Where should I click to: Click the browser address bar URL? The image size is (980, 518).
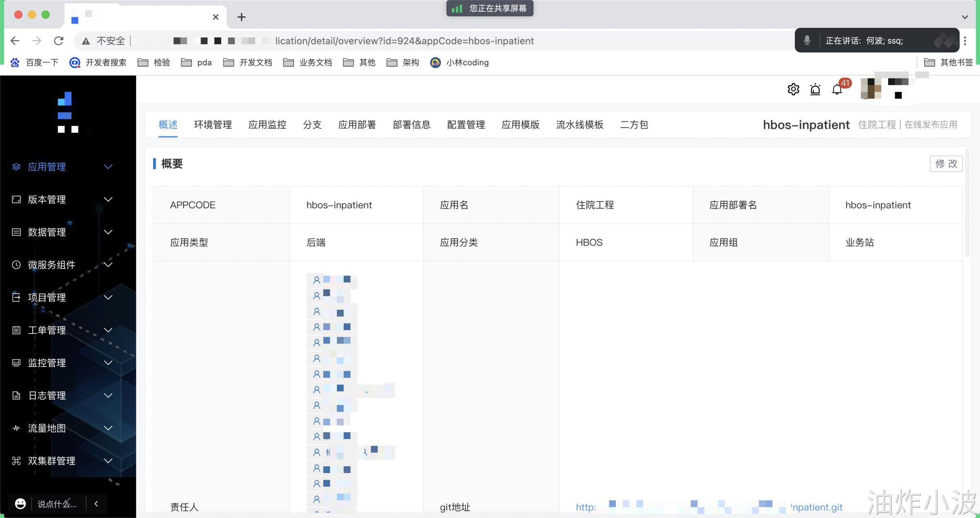(404, 41)
